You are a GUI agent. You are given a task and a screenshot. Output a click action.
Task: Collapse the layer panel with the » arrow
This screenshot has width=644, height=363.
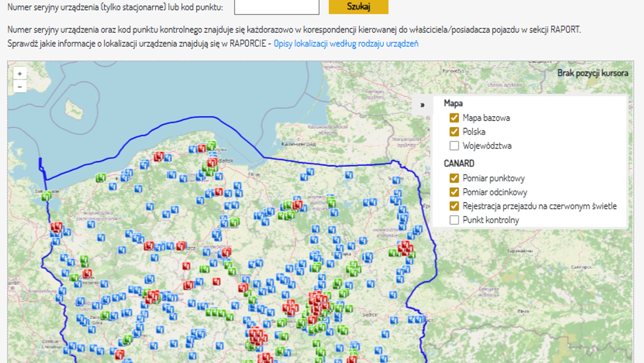[x=422, y=105]
